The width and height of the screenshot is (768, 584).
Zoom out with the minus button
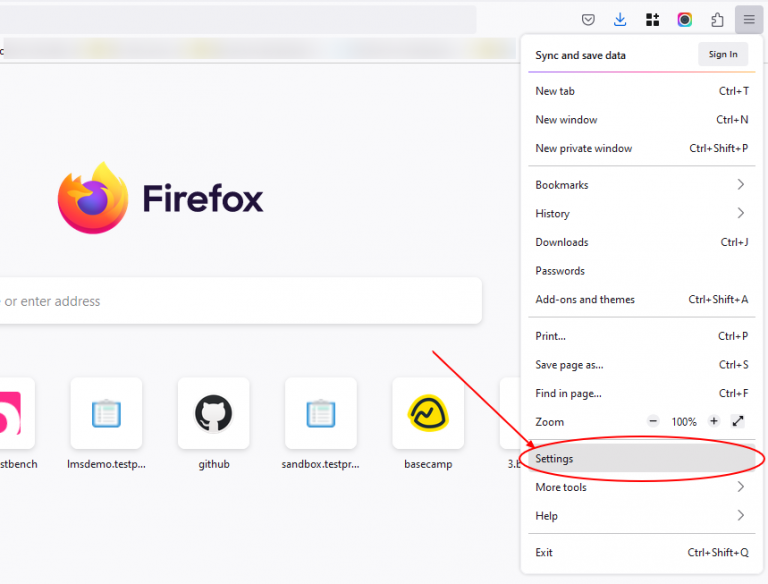(654, 422)
